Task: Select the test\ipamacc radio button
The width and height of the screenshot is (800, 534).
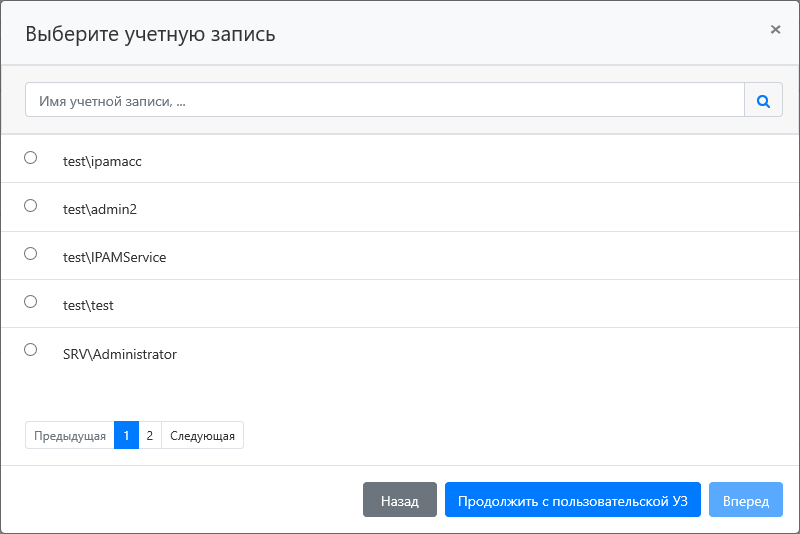Action: 30,158
